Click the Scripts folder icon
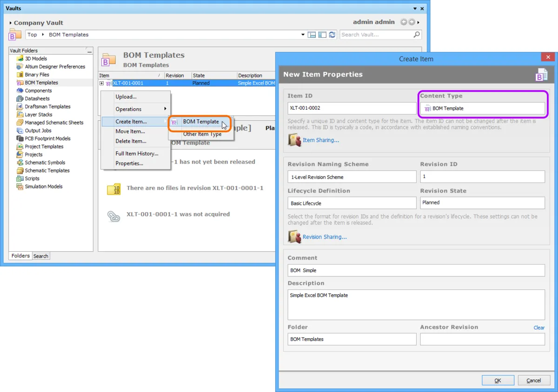 20,178
